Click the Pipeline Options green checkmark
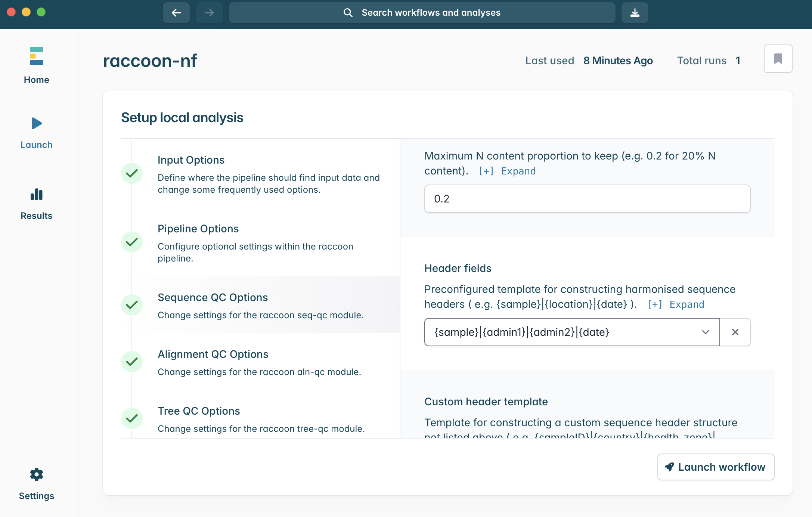812x517 pixels. 132,242
